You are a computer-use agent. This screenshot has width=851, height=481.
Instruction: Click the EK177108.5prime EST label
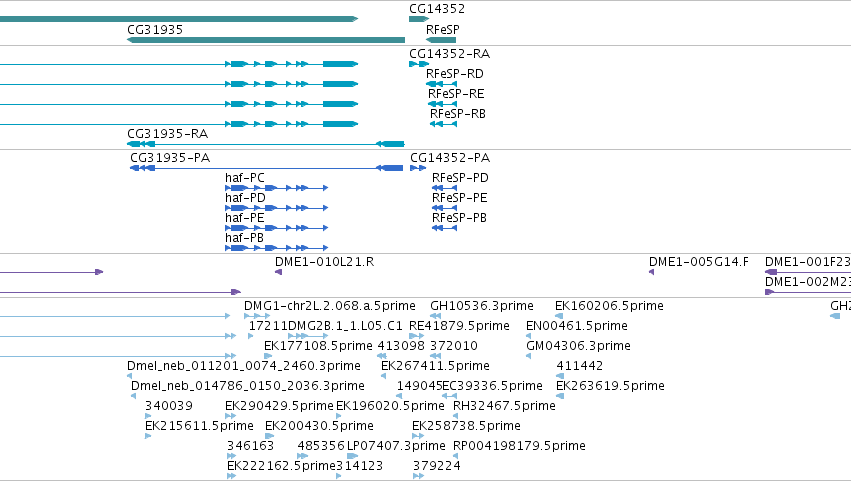click(318, 346)
